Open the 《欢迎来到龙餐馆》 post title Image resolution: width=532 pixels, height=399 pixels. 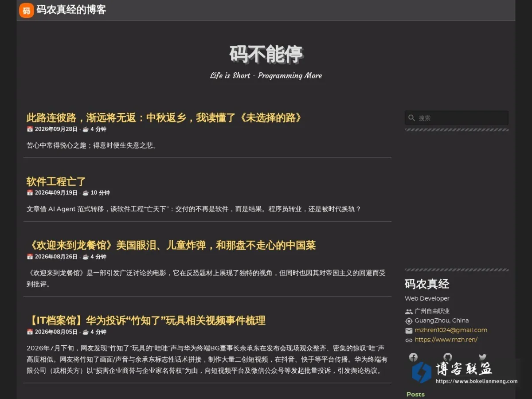171,246
